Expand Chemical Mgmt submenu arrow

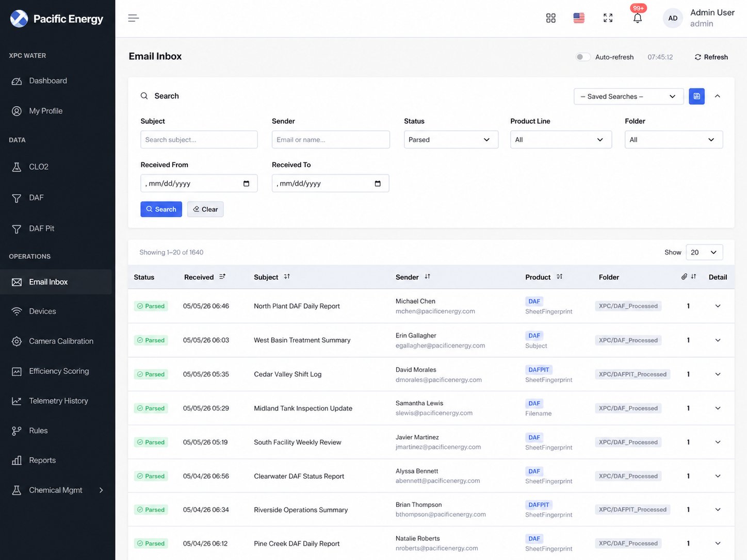tap(101, 490)
